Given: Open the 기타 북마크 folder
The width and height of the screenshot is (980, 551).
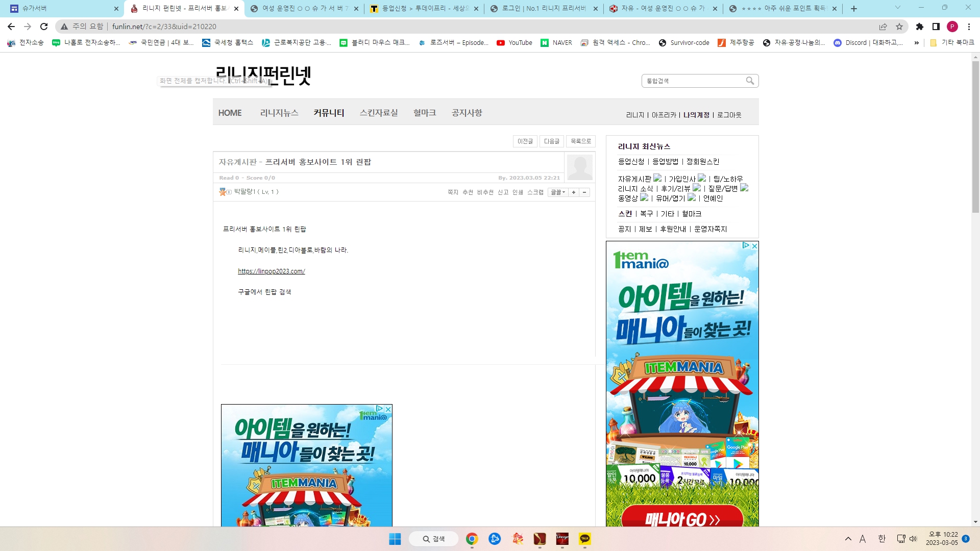Looking at the screenshot, I should 952,43.
